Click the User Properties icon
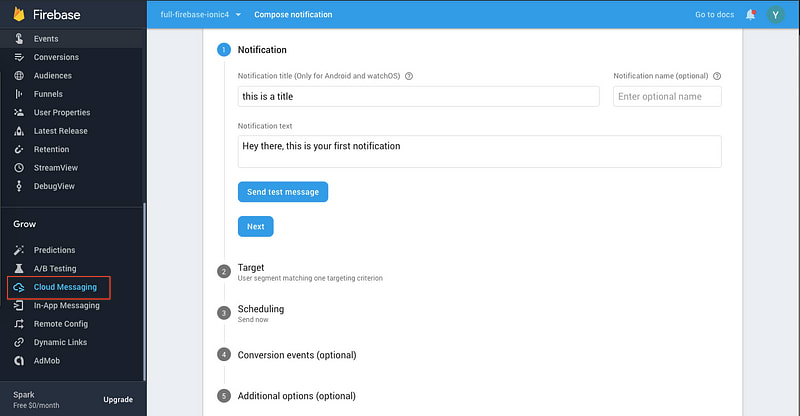Screen dimensions: 800x416 point(19,112)
